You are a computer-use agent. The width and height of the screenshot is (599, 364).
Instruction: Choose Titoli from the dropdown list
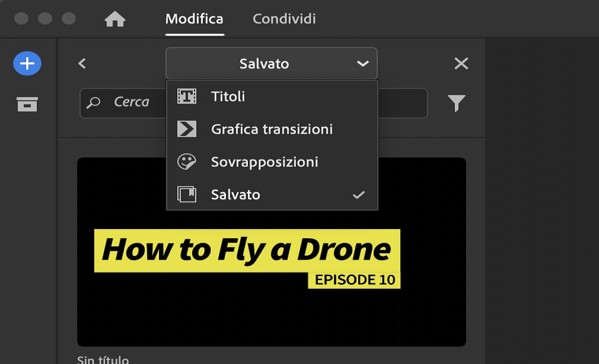pyautogui.click(x=272, y=96)
